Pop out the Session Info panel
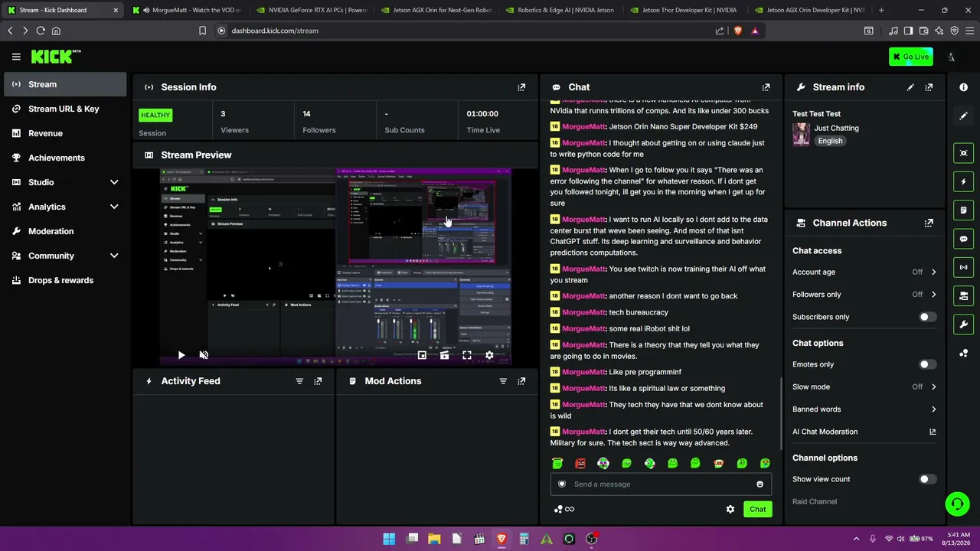This screenshot has height=551, width=980. click(x=521, y=87)
